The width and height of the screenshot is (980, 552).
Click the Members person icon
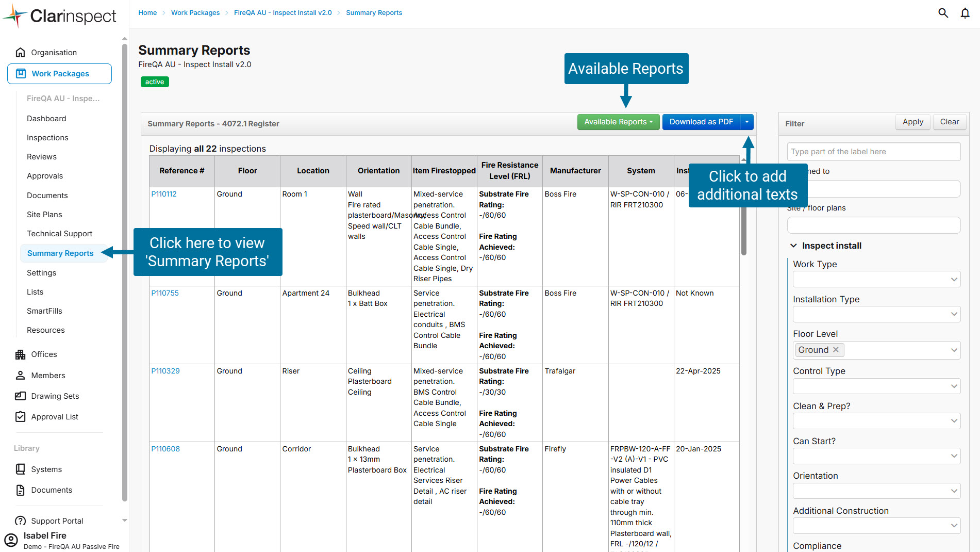pos(21,375)
